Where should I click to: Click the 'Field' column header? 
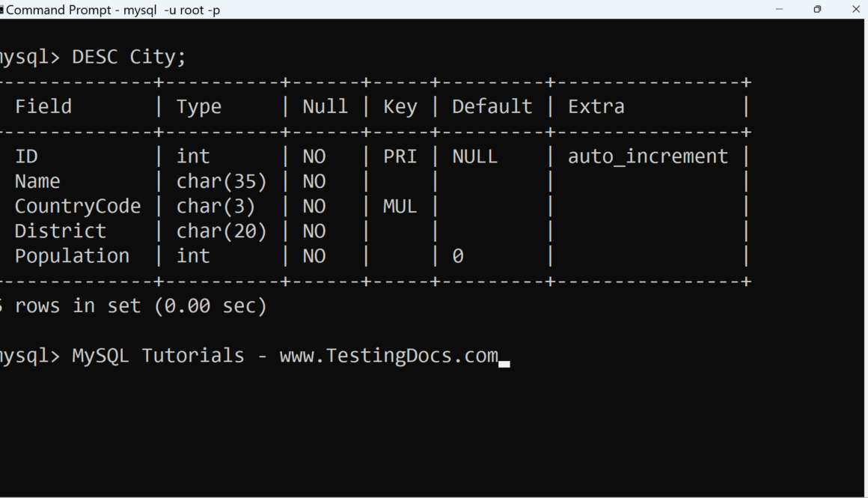coord(43,106)
